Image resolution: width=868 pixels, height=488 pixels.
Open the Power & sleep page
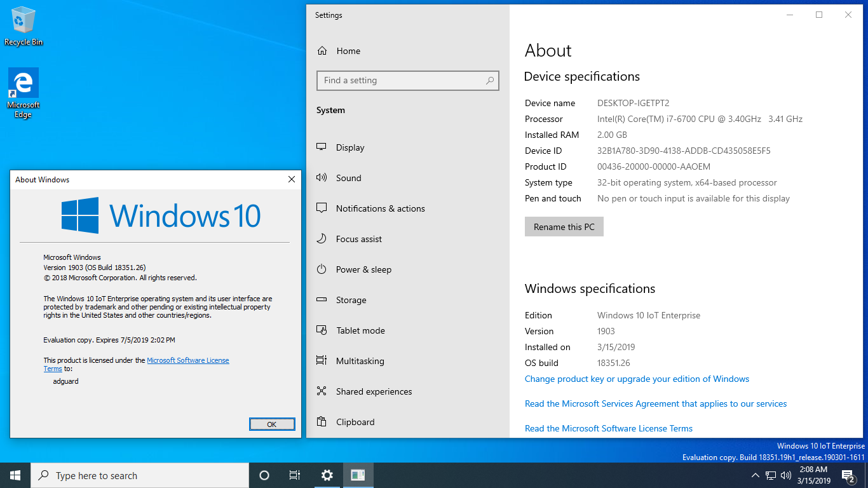point(408,269)
